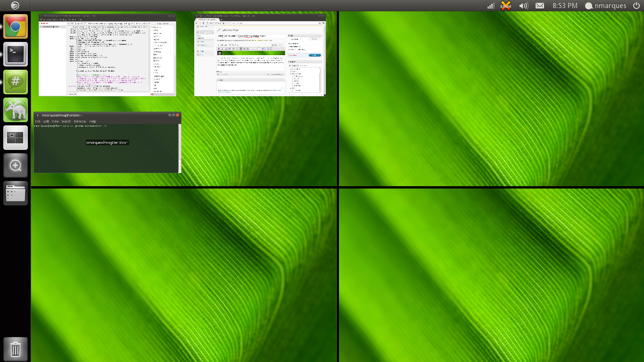Open the aardvark application in the launcher

pyautogui.click(x=16, y=110)
